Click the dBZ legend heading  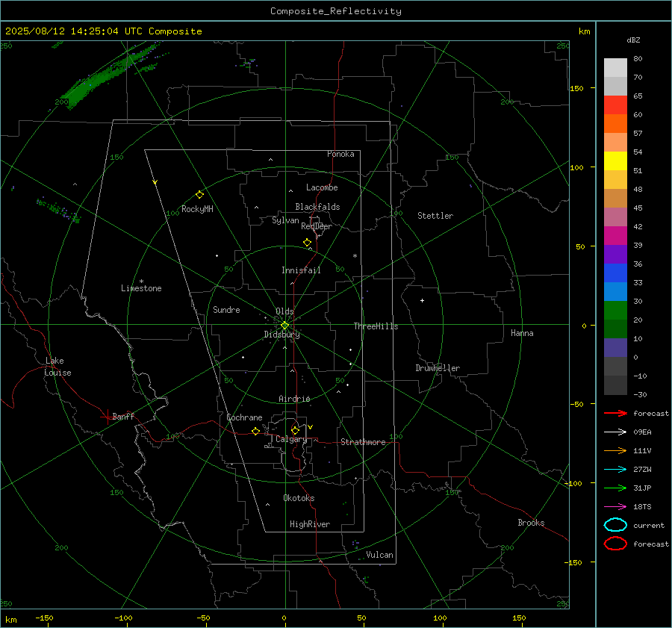tap(633, 40)
